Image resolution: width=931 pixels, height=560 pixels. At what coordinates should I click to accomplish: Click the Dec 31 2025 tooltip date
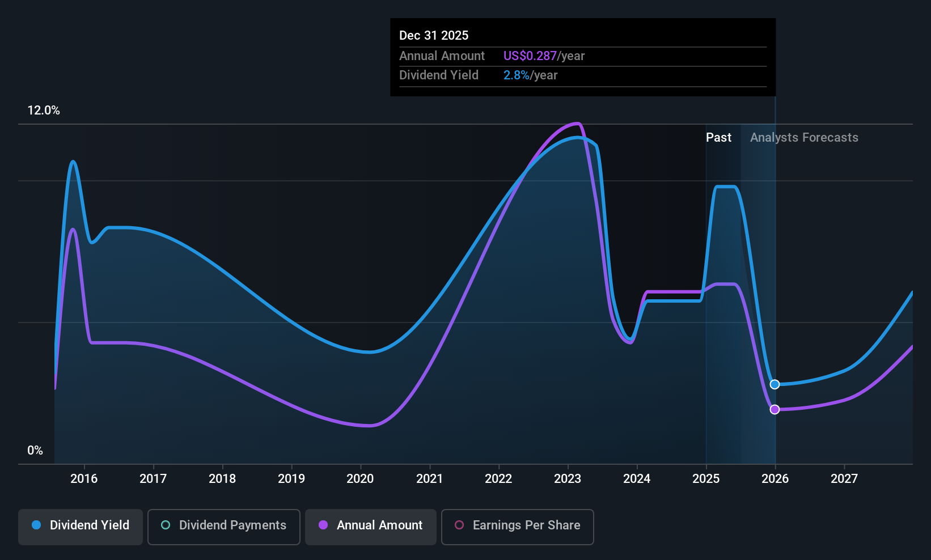pos(434,35)
